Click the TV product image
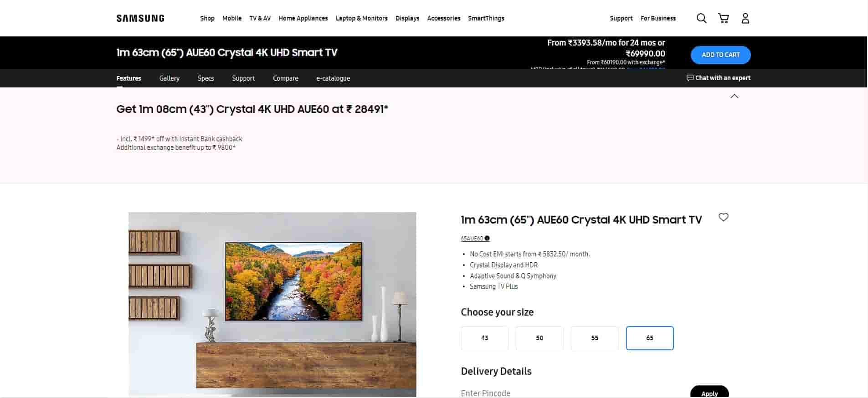The width and height of the screenshot is (868, 398). [272, 304]
